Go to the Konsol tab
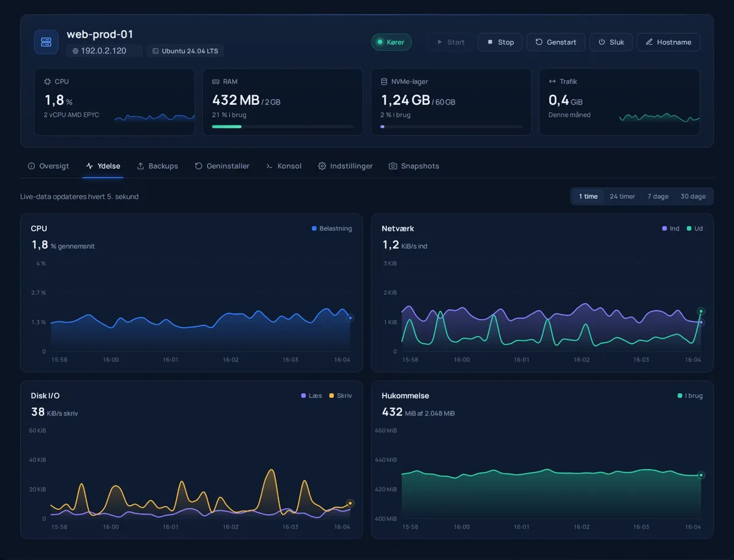The height and width of the screenshot is (560, 734). click(284, 166)
